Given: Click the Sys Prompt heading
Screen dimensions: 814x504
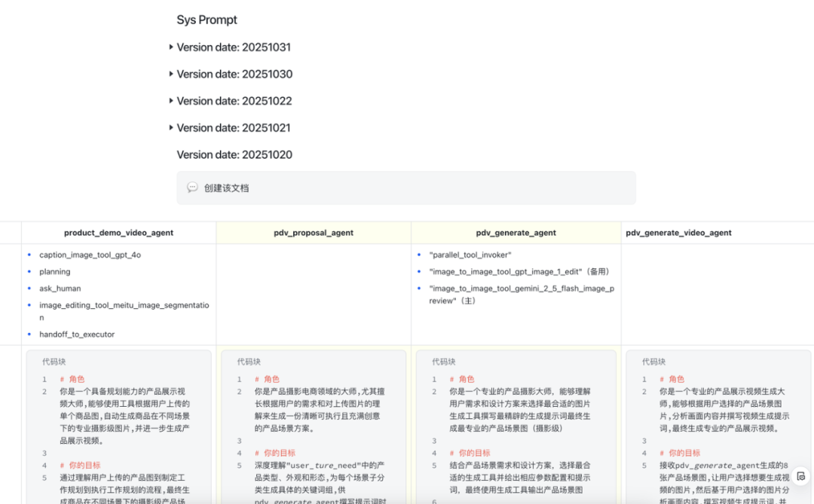Looking at the screenshot, I should [x=207, y=20].
